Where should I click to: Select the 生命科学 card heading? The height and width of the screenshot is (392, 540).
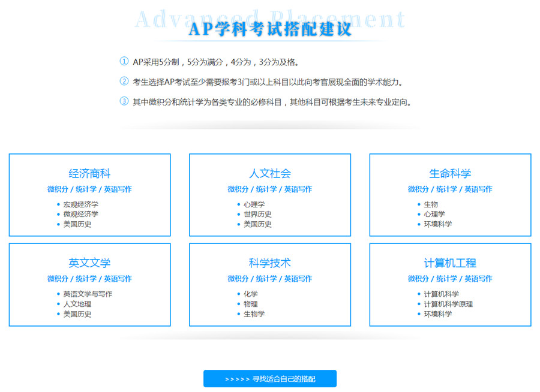pos(450,174)
